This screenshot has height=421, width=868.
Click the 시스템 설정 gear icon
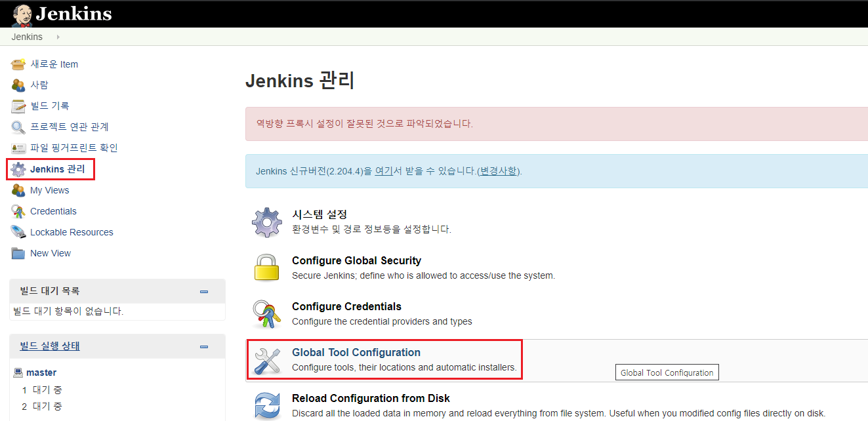point(267,222)
